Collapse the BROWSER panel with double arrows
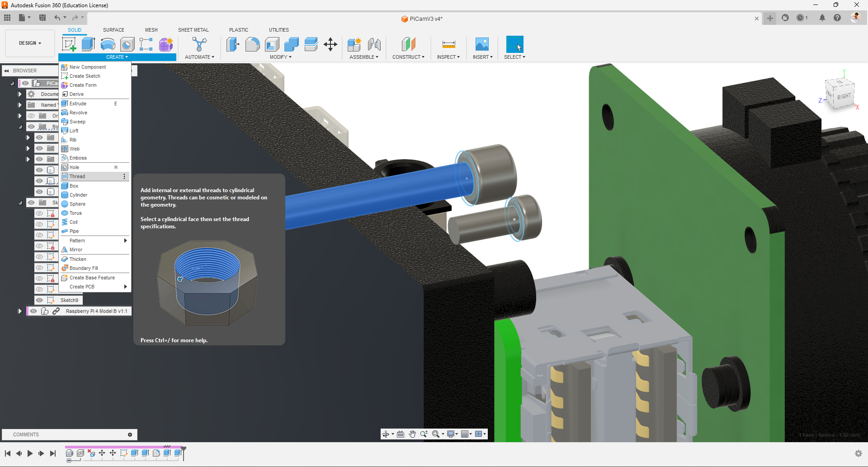The image size is (868, 467). click(x=7, y=71)
